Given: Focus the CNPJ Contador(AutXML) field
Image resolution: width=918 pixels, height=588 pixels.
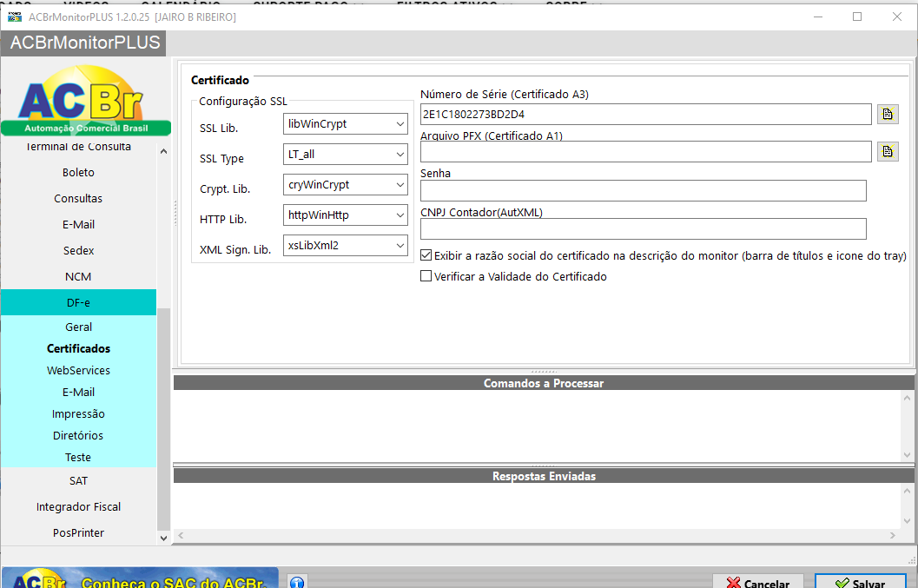Looking at the screenshot, I should (644, 228).
